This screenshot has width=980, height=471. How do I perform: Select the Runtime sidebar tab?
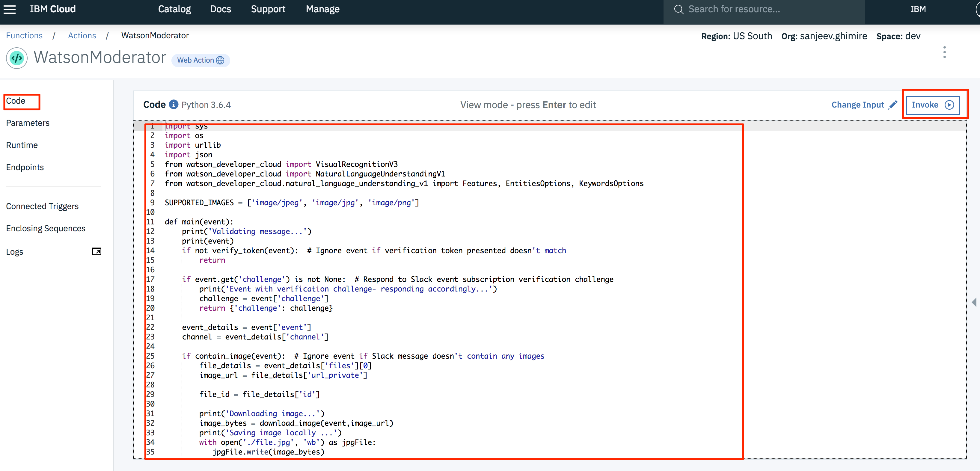coord(22,145)
